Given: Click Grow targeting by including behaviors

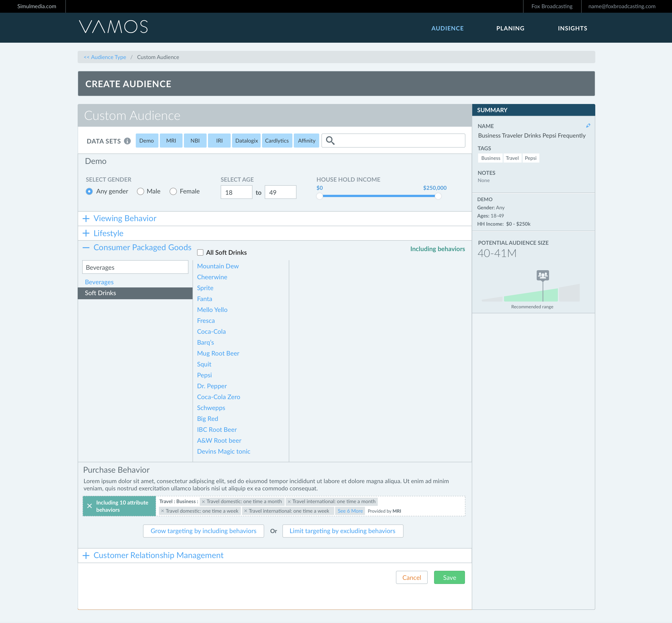Looking at the screenshot, I should point(203,531).
